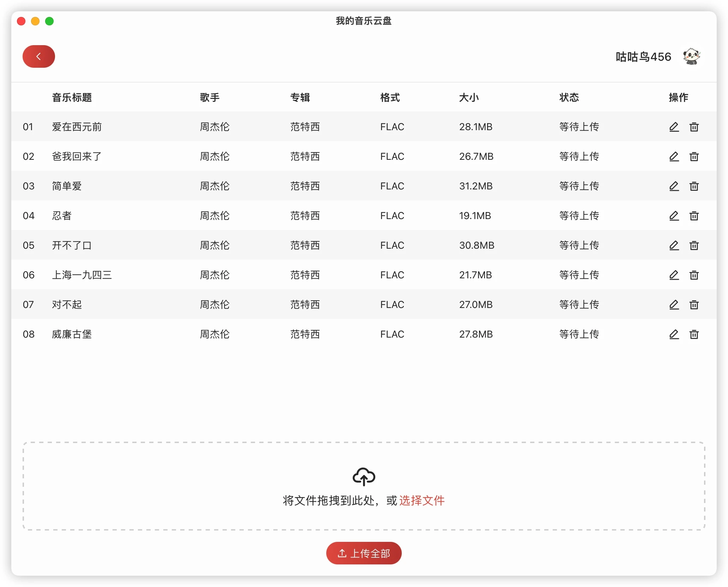
Task: Click the 歌手 column header
Action: [x=210, y=97]
